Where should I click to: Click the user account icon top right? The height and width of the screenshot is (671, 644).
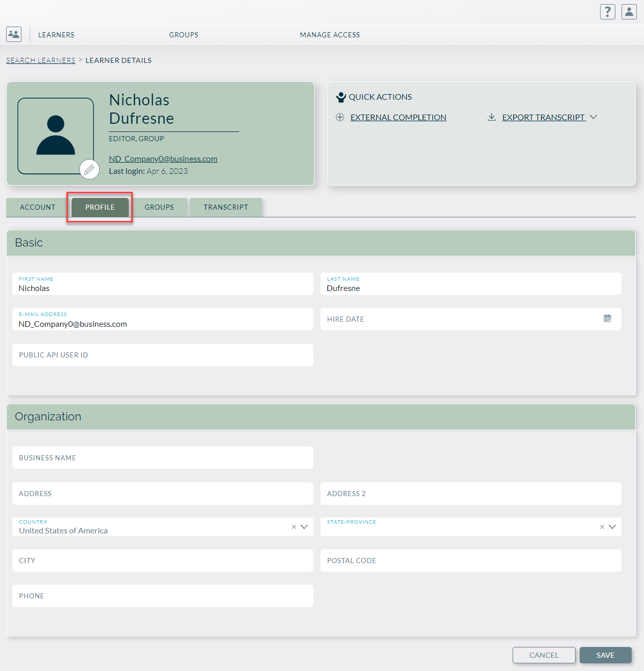tap(629, 11)
